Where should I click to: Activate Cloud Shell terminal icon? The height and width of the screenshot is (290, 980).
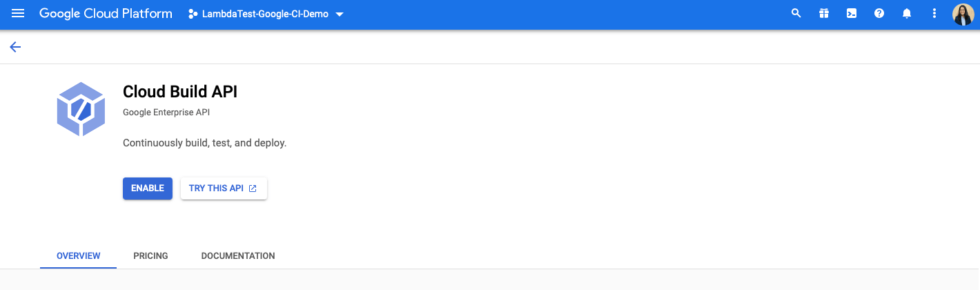(x=852, y=14)
